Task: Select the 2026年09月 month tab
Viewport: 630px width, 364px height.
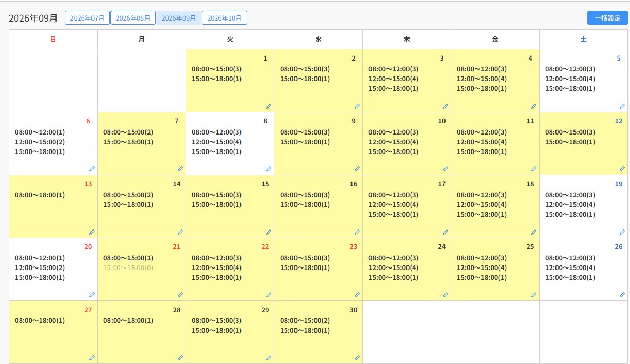Action: pyautogui.click(x=179, y=18)
